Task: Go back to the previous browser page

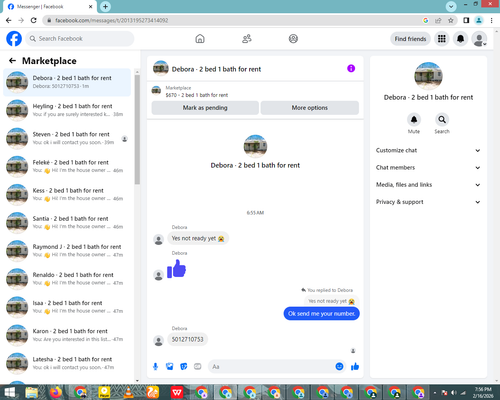Action: (x=9, y=20)
